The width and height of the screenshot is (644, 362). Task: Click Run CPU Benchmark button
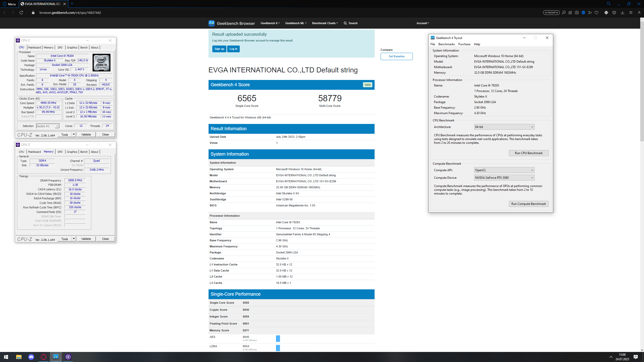[x=529, y=153]
